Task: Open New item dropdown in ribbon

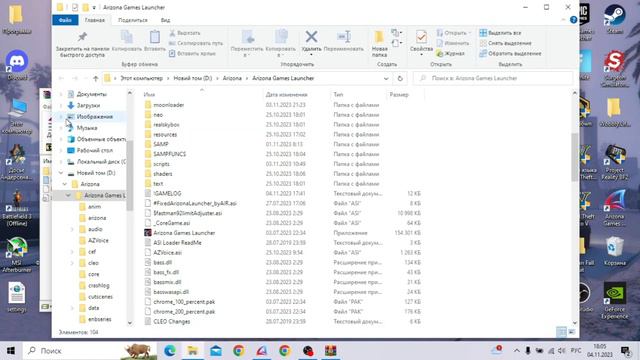Action: tap(396, 32)
